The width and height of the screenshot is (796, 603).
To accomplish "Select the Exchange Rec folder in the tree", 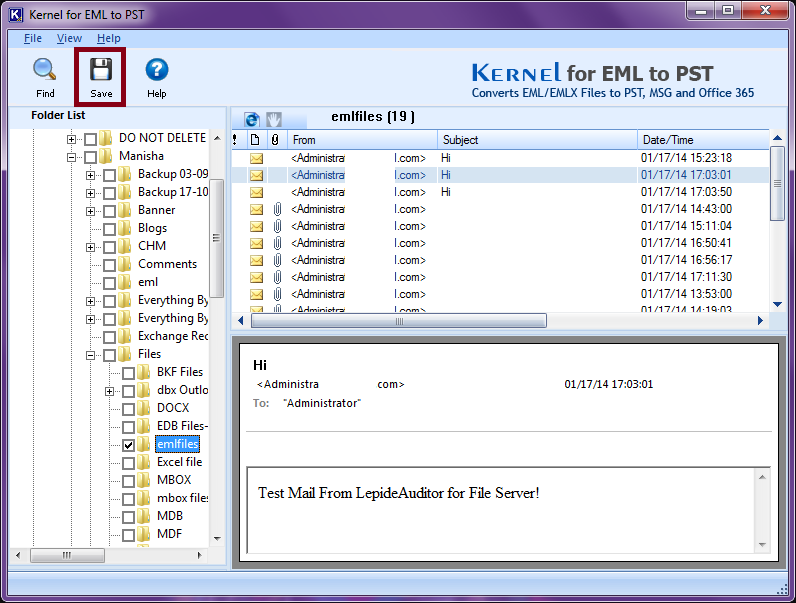I will click(x=173, y=336).
